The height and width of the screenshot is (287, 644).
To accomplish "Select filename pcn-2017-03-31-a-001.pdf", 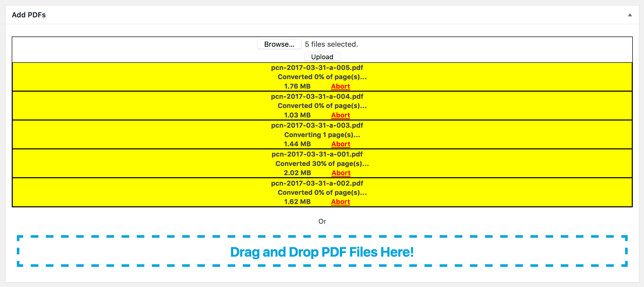I will tap(317, 154).
